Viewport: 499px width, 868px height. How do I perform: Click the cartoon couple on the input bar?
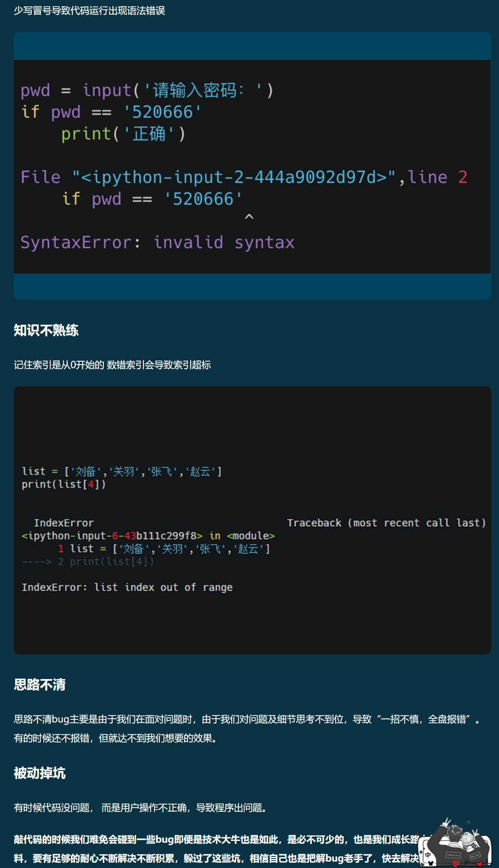point(459,841)
